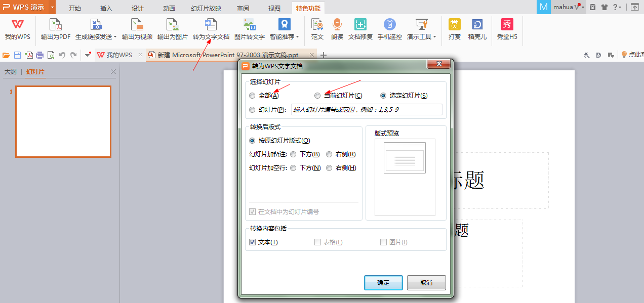Click the save disk icon

(x=18, y=55)
